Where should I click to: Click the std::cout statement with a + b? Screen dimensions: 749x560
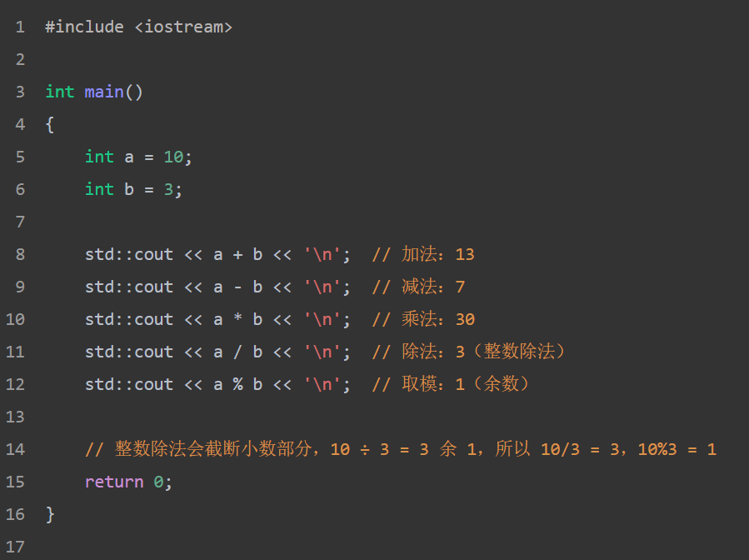[x=217, y=254]
